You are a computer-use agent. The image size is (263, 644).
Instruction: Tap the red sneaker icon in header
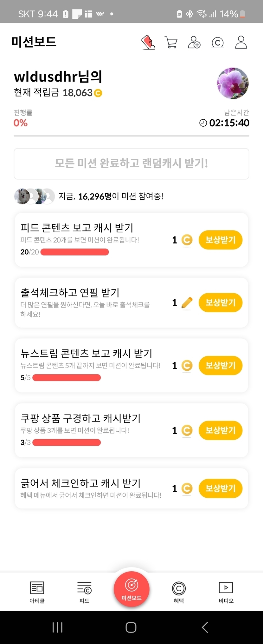[x=148, y=42]
